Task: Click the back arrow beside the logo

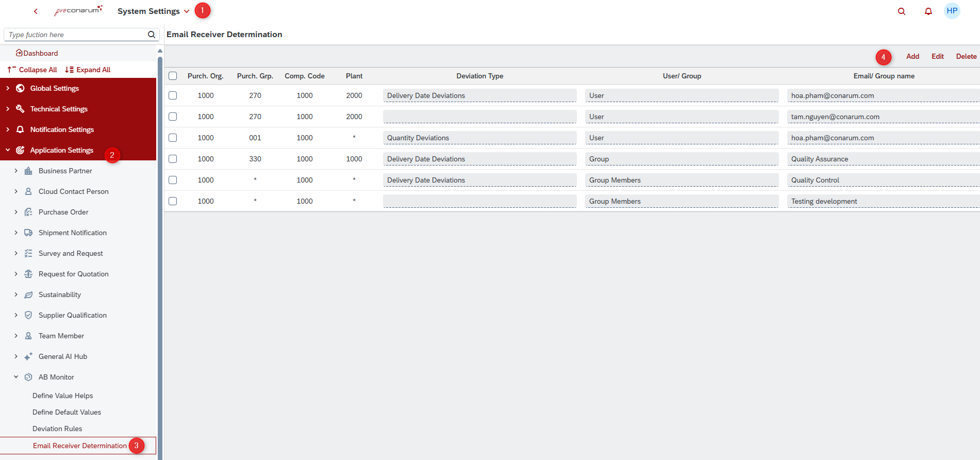Action: click(36, 11)
